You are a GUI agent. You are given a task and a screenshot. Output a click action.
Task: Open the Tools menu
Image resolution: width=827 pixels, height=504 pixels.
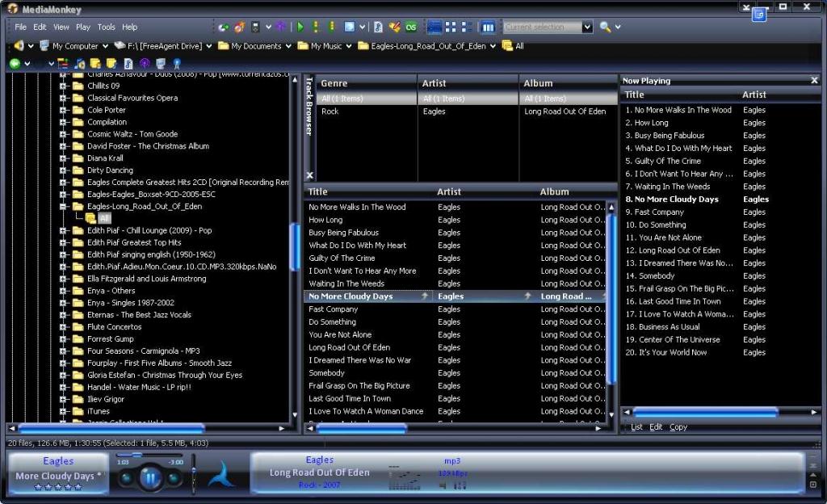(x=107, y=27)
